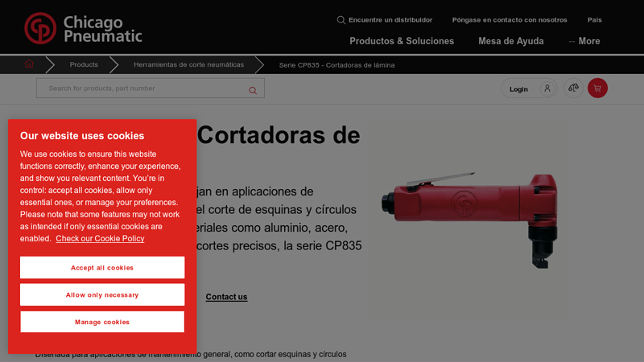The width and height of the screenshot is (644, 362).
Task: Click the Chicago Pneumatic logo
Action: pyautogui.click(x=84, y=28)
